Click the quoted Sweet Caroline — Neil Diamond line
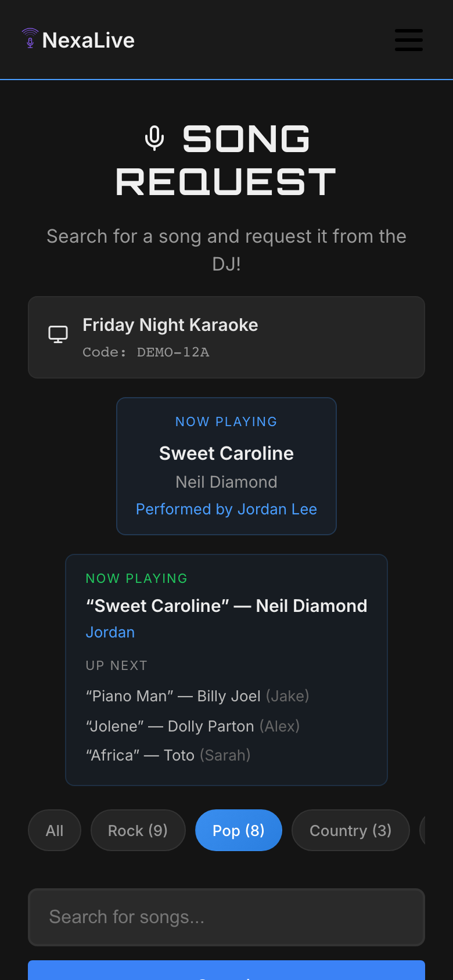 point(227,606)
